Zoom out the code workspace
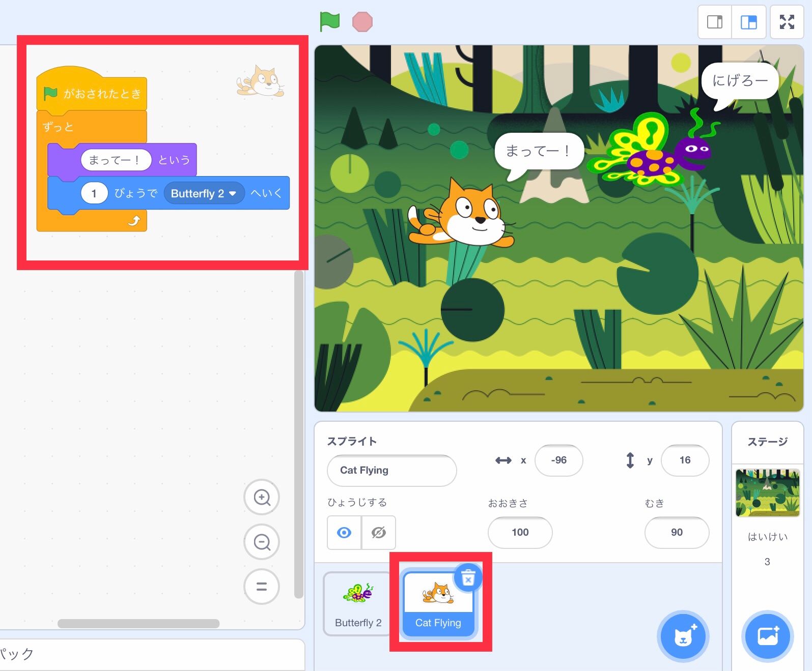The height and width of the screenshot is (671, 812). pos(262,542)
